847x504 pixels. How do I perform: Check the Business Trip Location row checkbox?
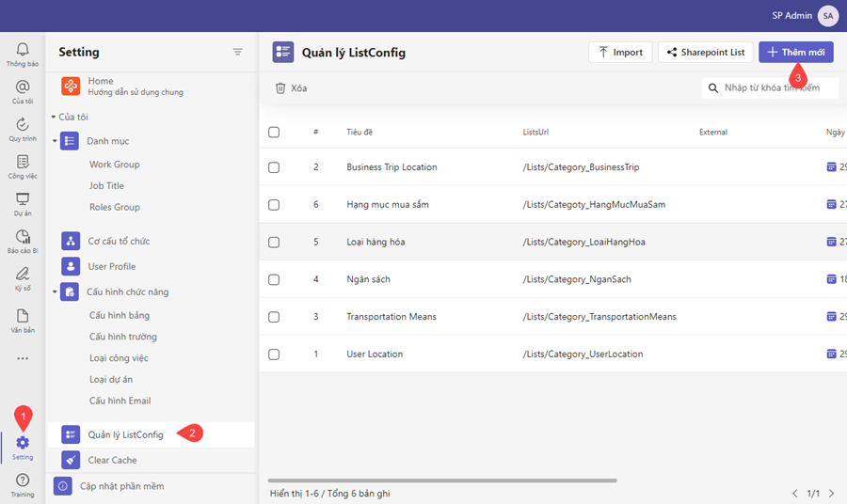[x=274, y=167]
